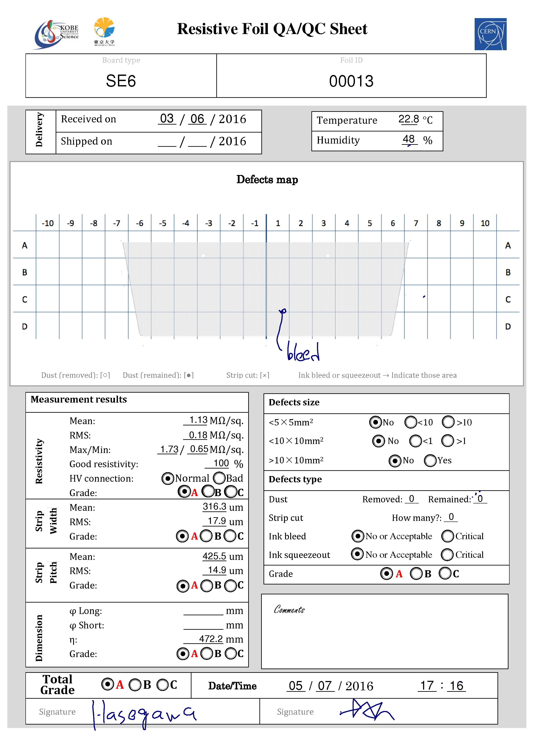Select defects grade C

(445, 573)
